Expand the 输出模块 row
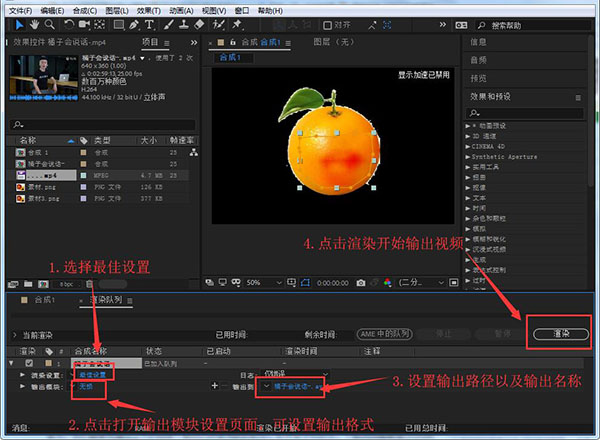 tap(23, 386)
